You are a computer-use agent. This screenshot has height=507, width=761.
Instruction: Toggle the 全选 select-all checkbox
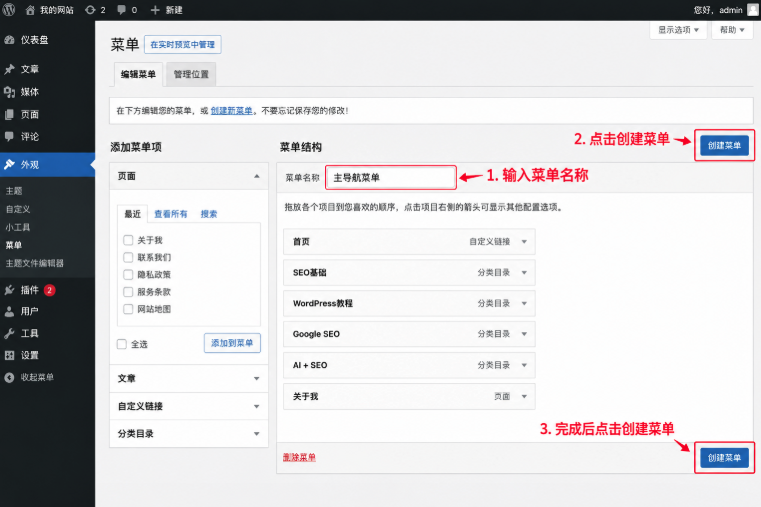point(122,344)
